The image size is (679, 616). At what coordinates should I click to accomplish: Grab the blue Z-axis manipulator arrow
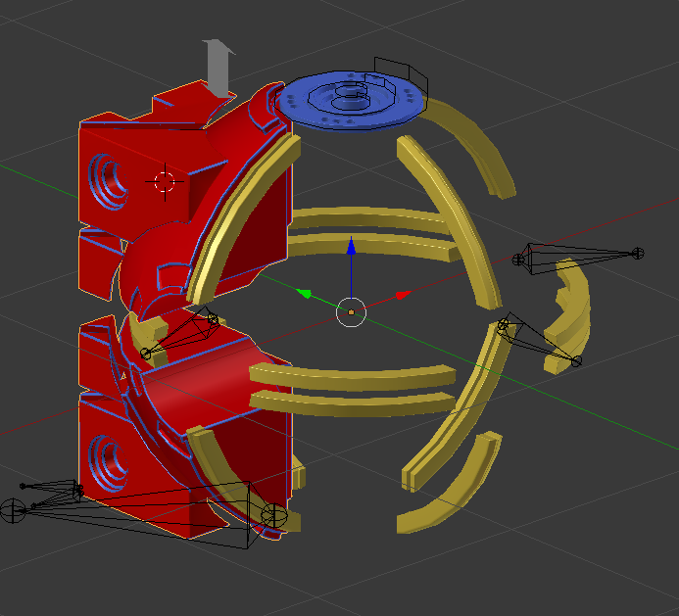pos(351,246)
